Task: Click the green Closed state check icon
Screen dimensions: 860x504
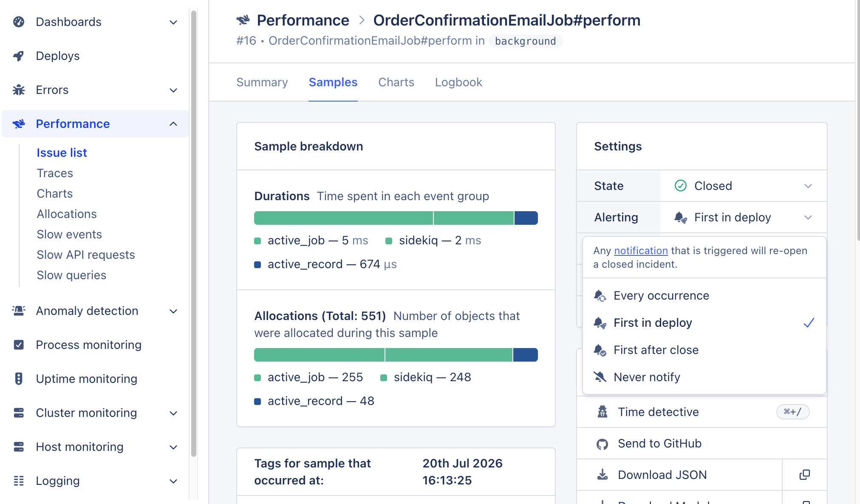Action: point(681,186)
